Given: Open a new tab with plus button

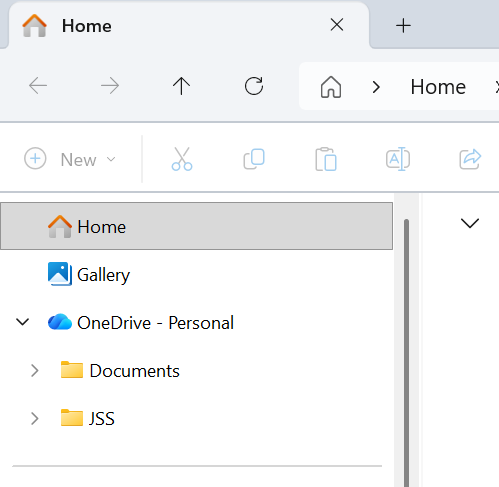Looking at the screenshot, I should (403, 26).
